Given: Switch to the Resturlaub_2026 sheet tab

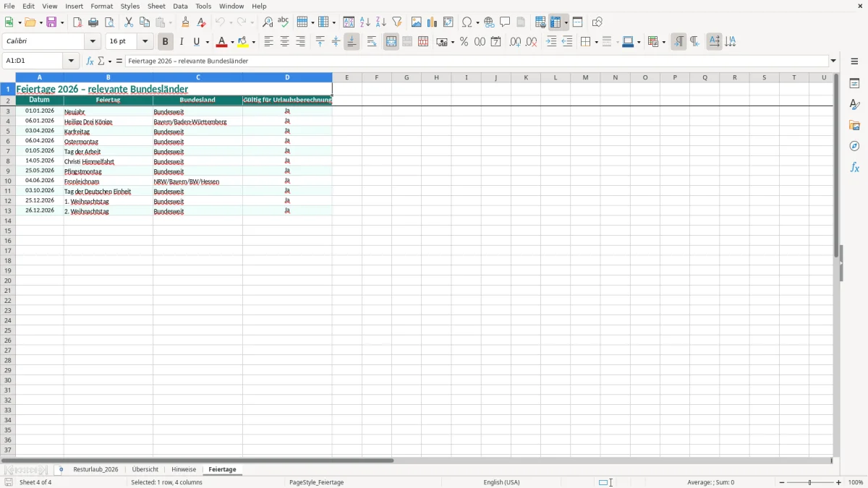Looking at the screenshot, I should click(95, 470).
